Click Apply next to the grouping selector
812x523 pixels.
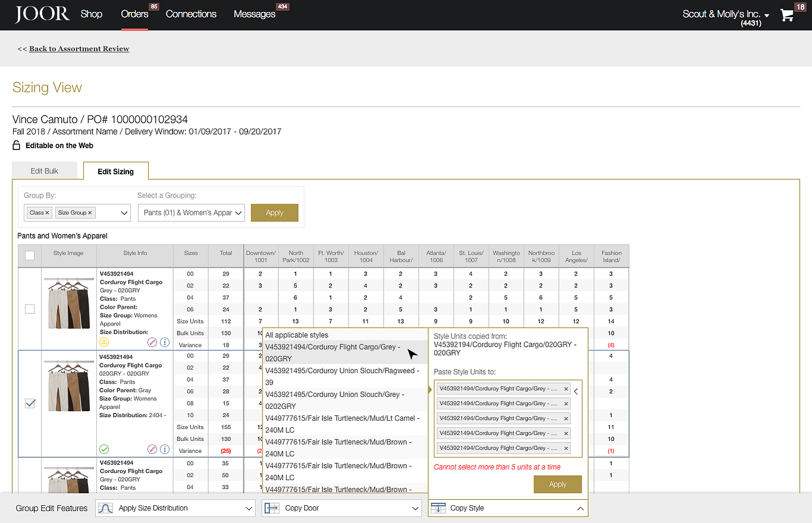coord(274,212)
